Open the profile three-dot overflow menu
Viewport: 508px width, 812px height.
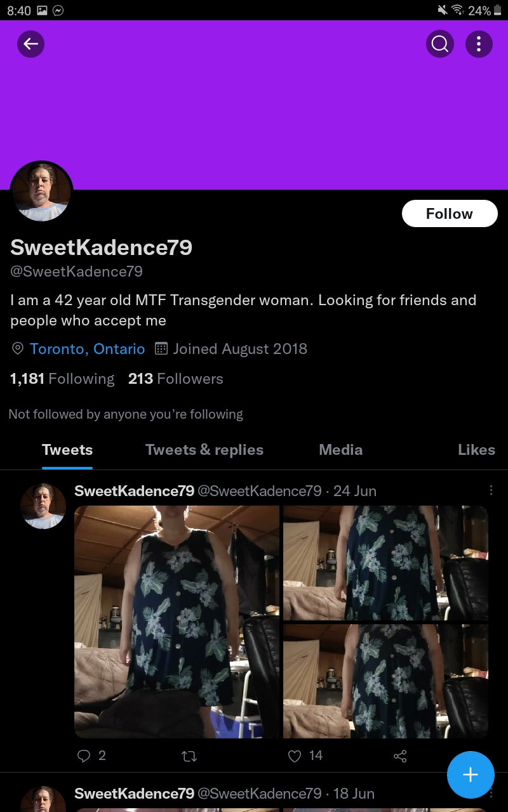(x=479, y=44)
